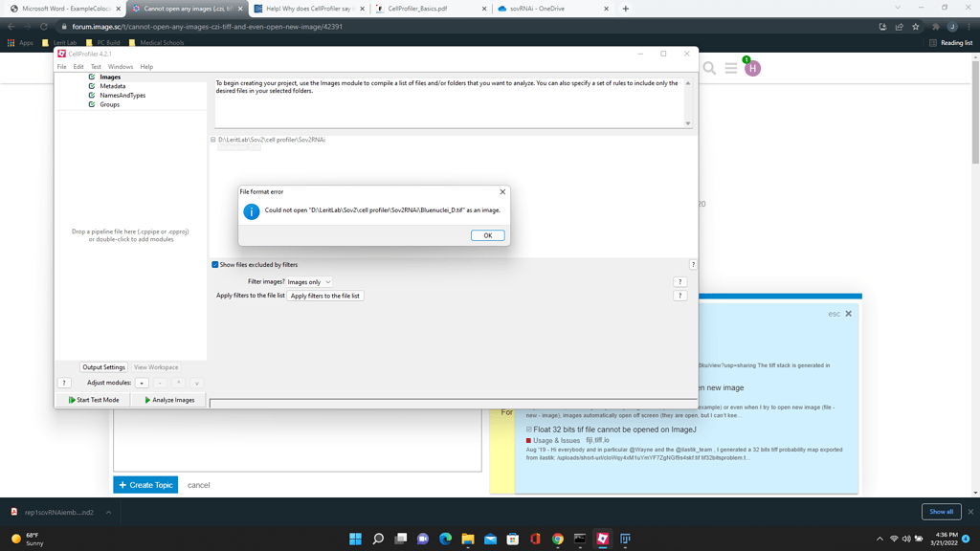Open the forum hamburger menu icon
The height and width of the screenshot is (551, 980).
tap(731, 69)
